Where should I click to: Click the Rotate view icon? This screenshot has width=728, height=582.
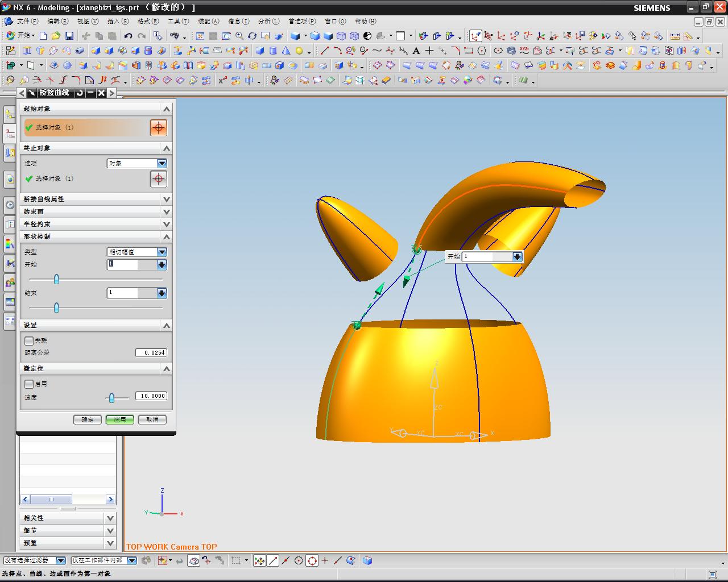pos(253,36)
